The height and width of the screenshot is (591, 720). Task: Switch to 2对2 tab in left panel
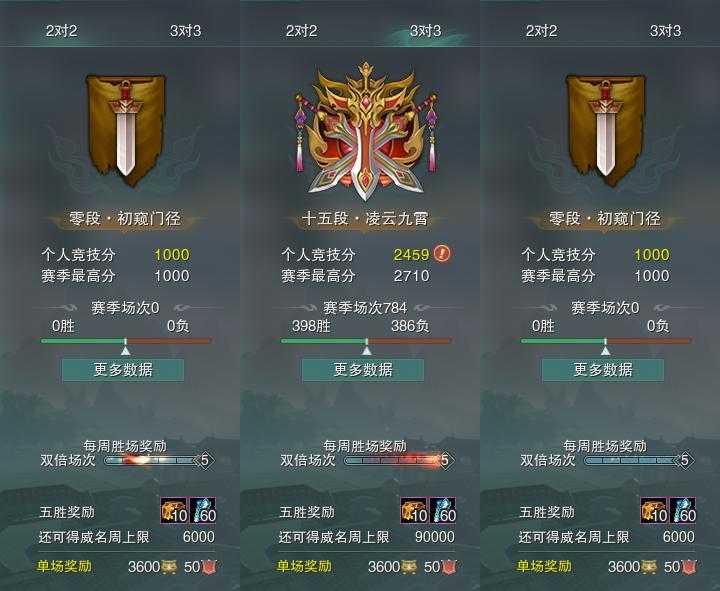(x=61, y=31)
